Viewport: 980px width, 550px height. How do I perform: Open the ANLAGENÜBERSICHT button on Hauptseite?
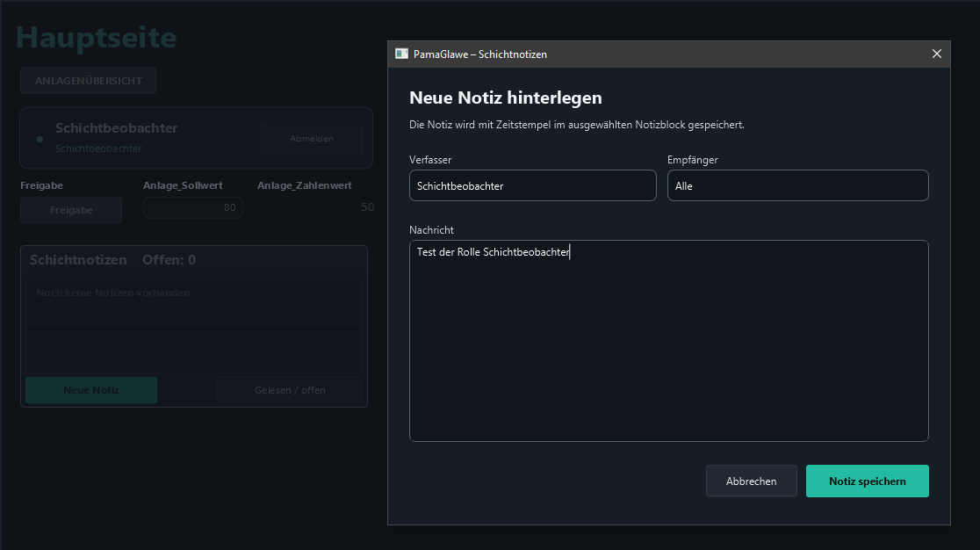(x=88, y=81)
